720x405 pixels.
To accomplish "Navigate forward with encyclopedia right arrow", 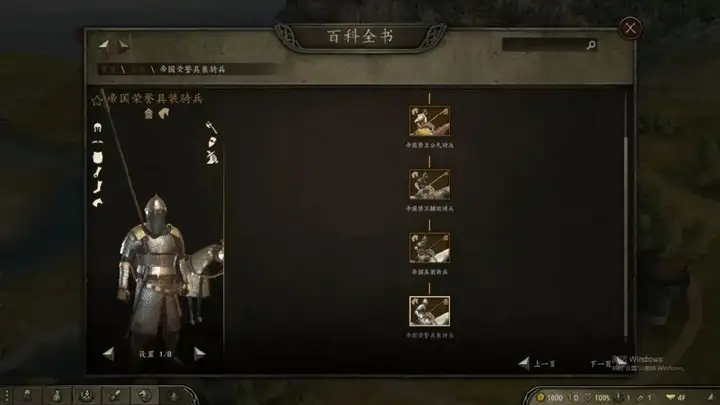I will pyautogui.click(x=124, y=45).
